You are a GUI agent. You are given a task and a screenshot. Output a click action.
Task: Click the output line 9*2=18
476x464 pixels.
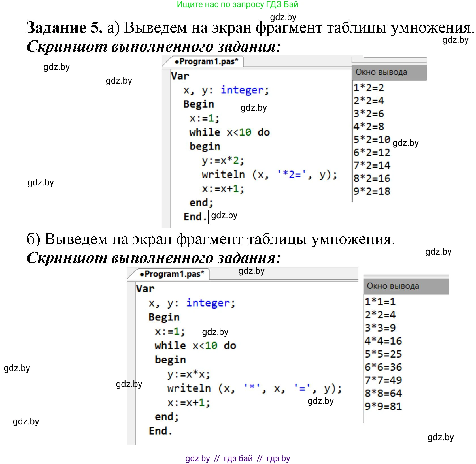372,191
